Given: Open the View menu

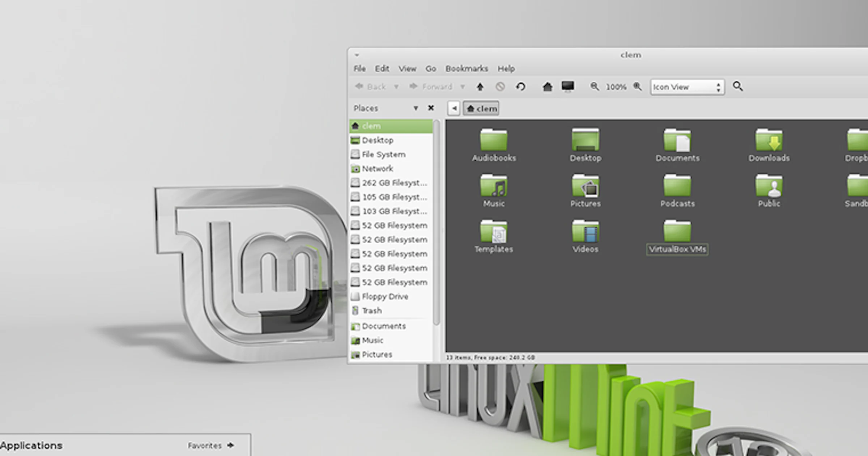Looking at the screenshot, I should [x=407, y=68].
